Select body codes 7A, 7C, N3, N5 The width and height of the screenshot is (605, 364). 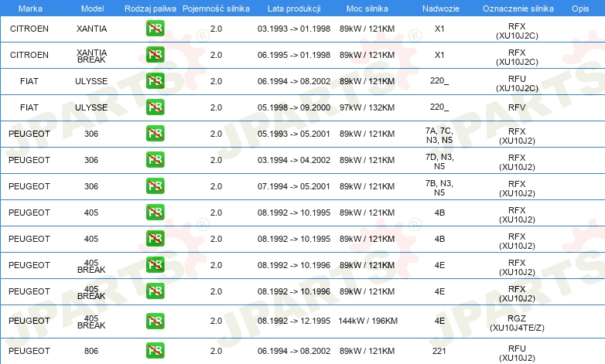pyautogui.click(x=439, y=135)
